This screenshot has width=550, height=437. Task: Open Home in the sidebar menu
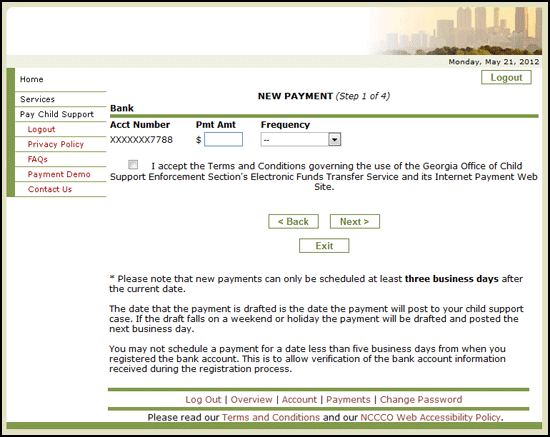point(32,79)
